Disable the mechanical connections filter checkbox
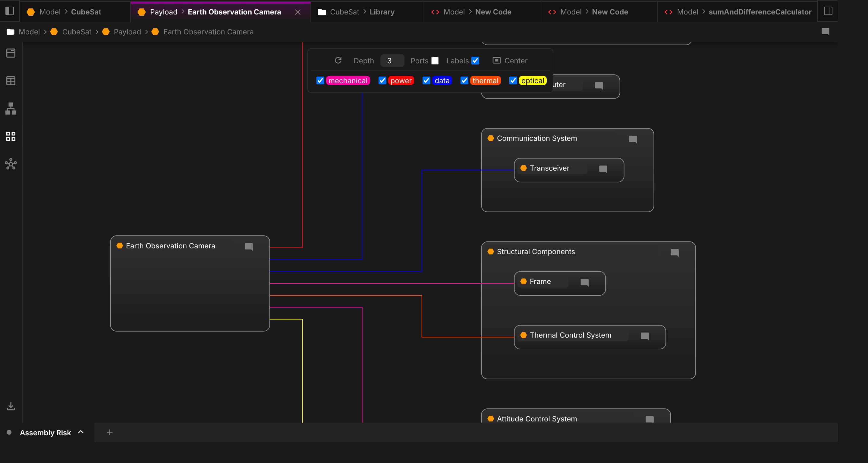This screenshot has height=463, width=868. (320, 80)
